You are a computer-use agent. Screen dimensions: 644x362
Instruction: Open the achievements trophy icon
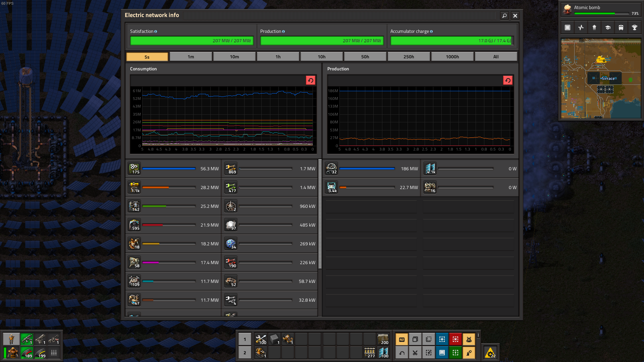pyautogui.click(x=635, y=27)
